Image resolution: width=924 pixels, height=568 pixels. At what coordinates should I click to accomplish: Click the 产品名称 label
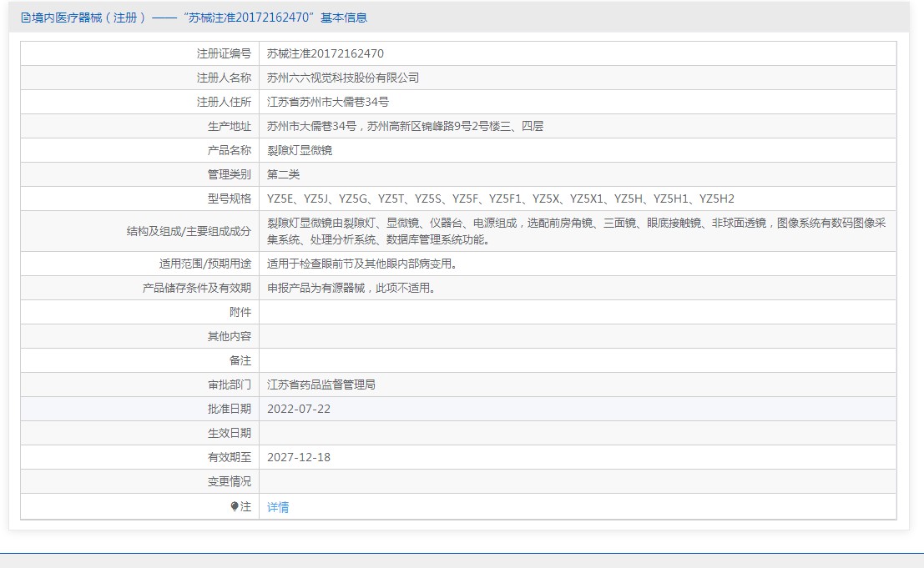[x=230, y=150]
